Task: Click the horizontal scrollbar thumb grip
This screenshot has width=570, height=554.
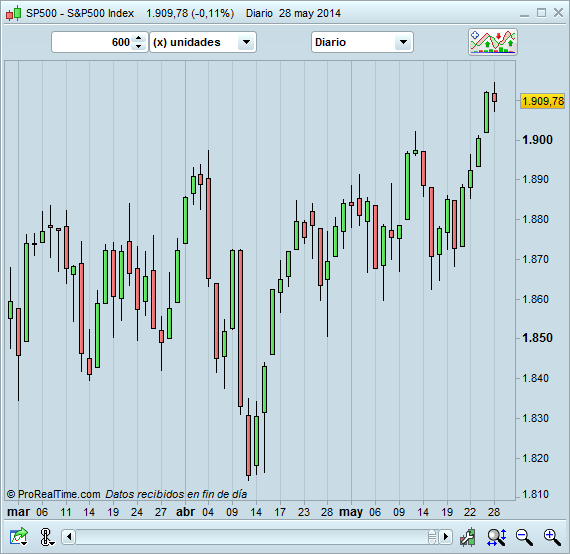Action: (x=432, y=537)
